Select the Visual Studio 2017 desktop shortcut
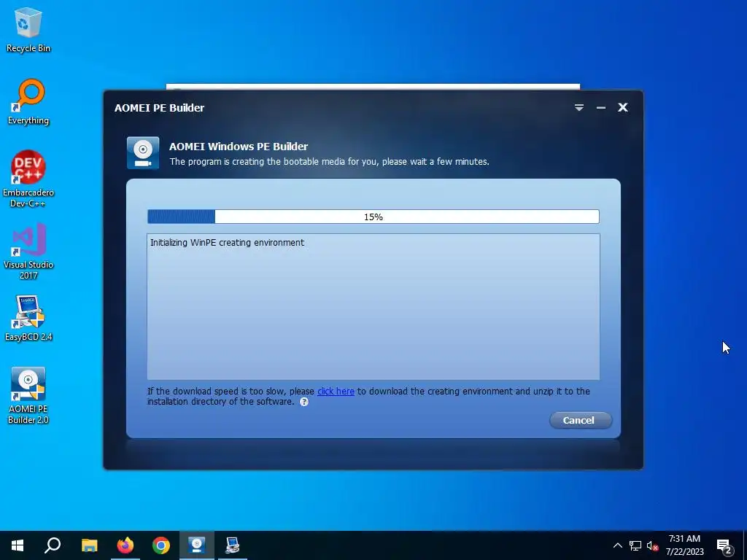747x560 pixels. pos(28,252)
